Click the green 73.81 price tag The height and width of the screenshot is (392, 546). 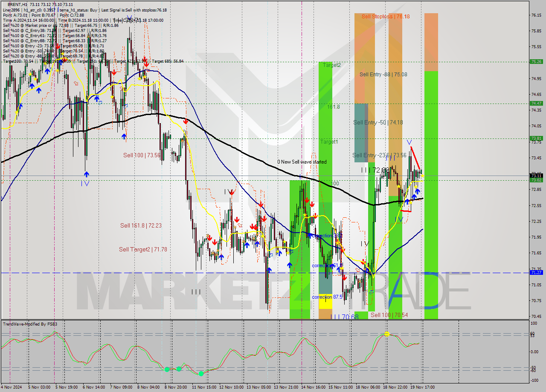[x=536, y=138]
